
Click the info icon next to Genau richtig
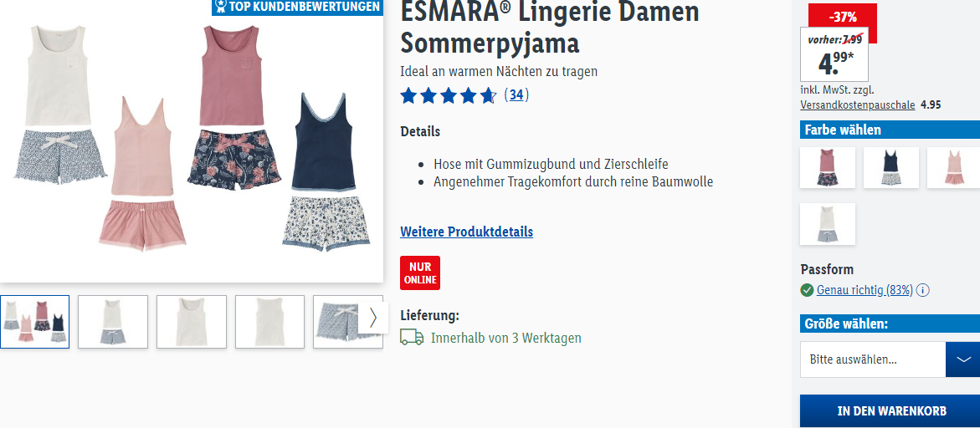(x=923, y=290)
